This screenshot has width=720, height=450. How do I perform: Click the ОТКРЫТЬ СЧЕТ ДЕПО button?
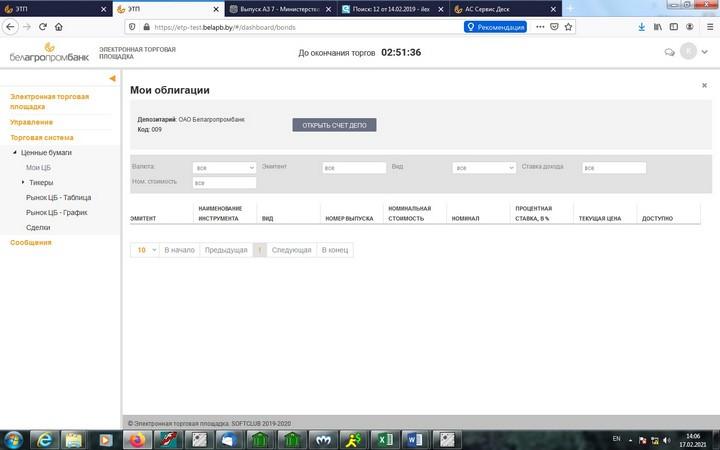(334, 125)
